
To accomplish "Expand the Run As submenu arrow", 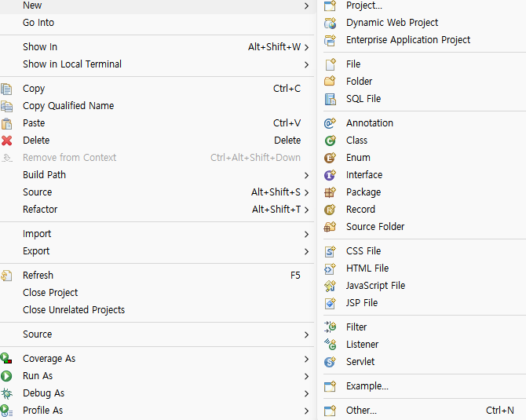I will point(306,376).
